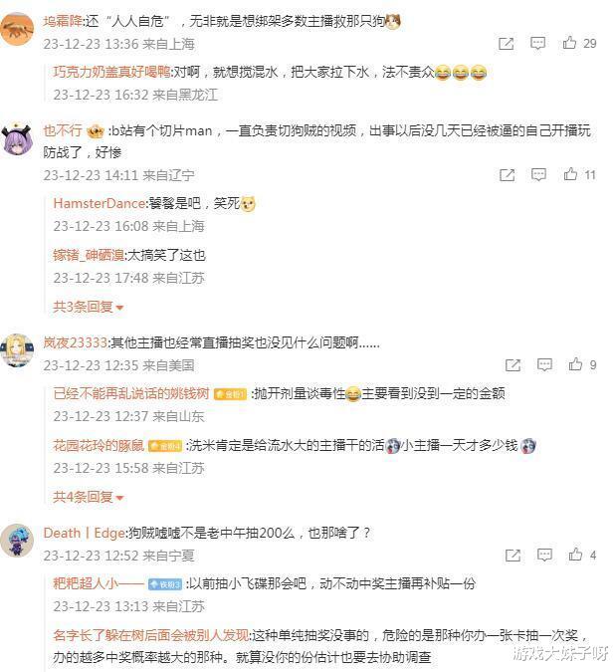Open 名字长了躲在树后面会被别人发现 profile
The height and width of the screenshot is (672, 616).
[x=151, y=635]
